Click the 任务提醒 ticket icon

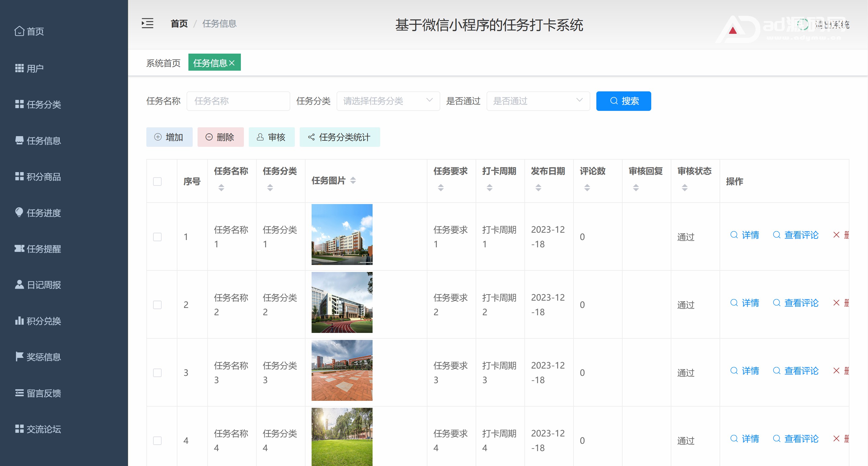[x=19, y=249]
